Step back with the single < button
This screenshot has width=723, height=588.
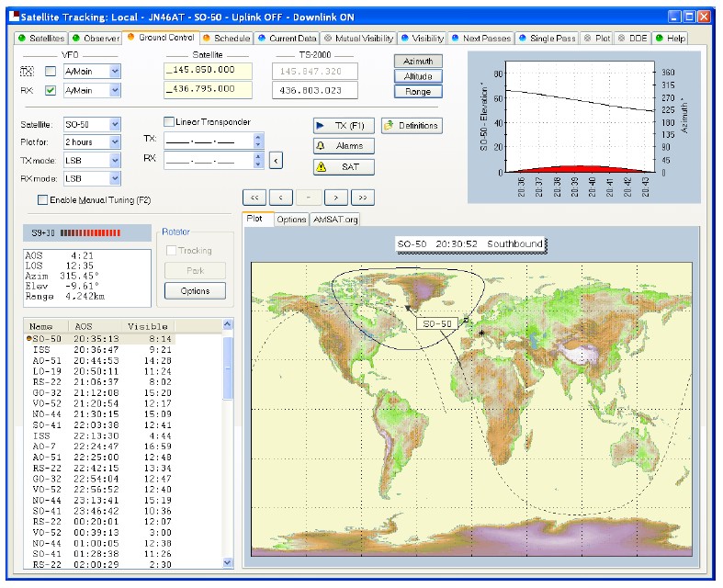(281, 198)
